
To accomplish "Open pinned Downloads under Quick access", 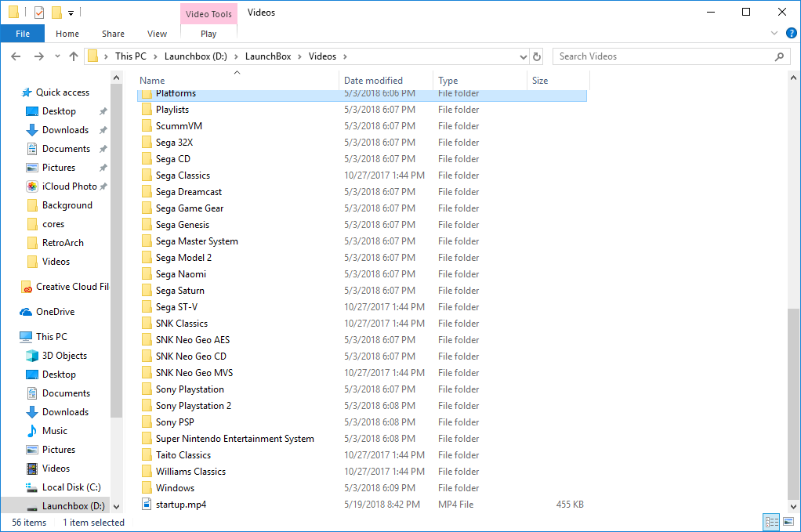I will pos(65,130).
